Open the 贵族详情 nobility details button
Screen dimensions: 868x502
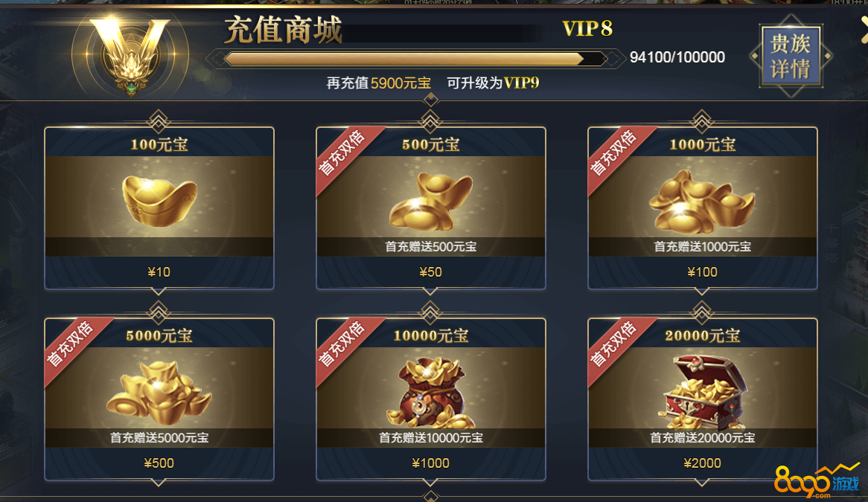coord(791,56)
